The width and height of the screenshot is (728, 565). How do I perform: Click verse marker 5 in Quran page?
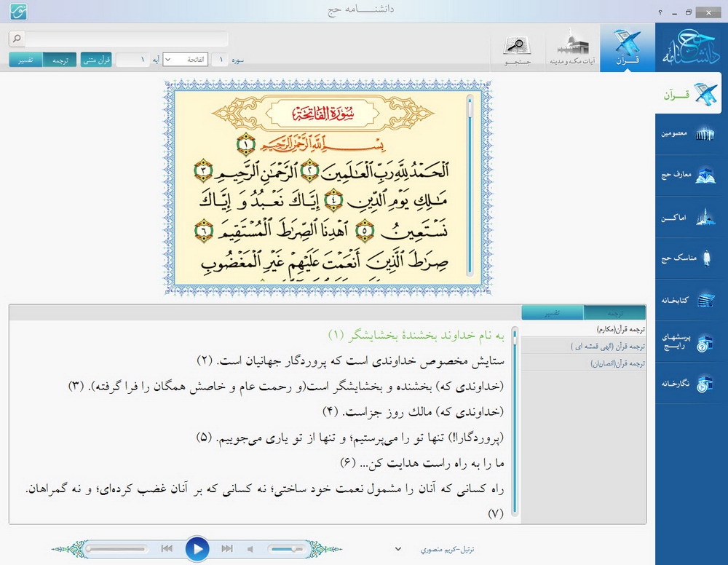coord(365,230)
